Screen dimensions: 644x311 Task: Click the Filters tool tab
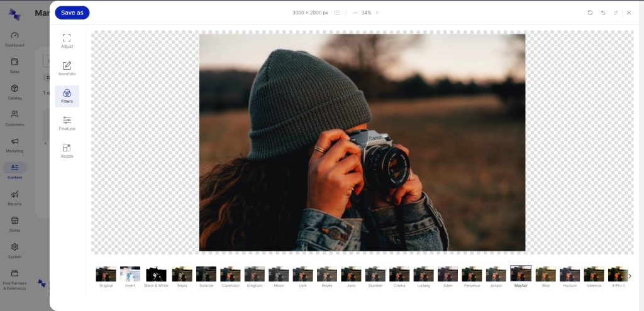click(67, 96)
